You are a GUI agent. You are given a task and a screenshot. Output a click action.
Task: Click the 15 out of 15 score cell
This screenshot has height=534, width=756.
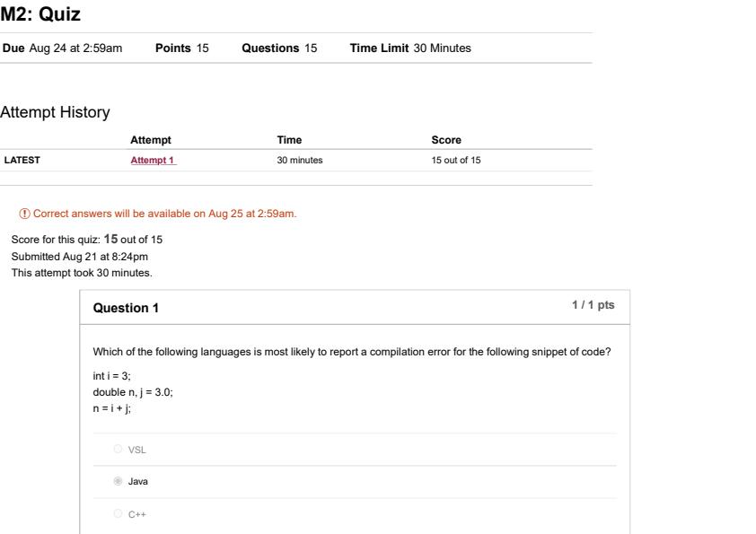click(456, 161)
